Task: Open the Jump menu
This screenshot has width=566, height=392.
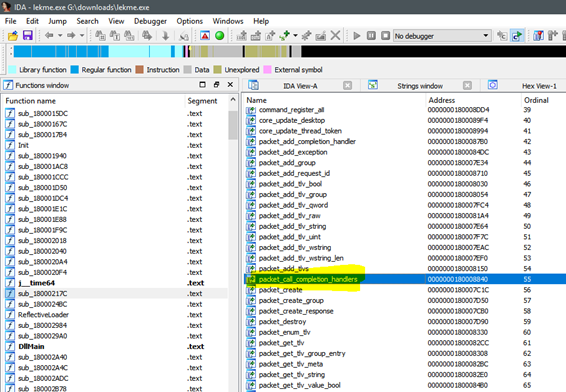Action: tap(57, 21)
